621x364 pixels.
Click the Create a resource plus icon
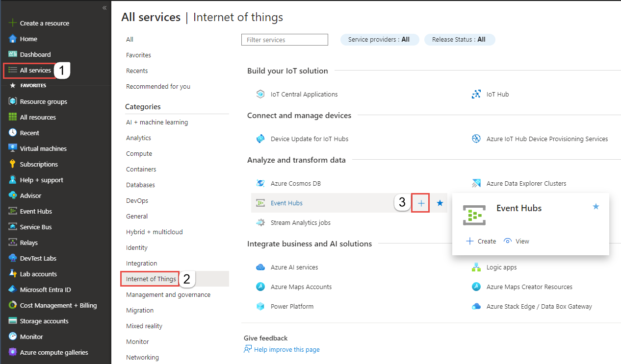click(13, 23)
